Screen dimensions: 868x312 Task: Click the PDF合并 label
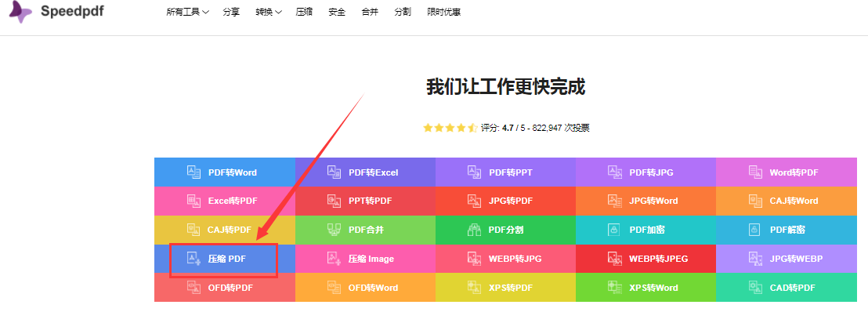(x=366, y=230)
